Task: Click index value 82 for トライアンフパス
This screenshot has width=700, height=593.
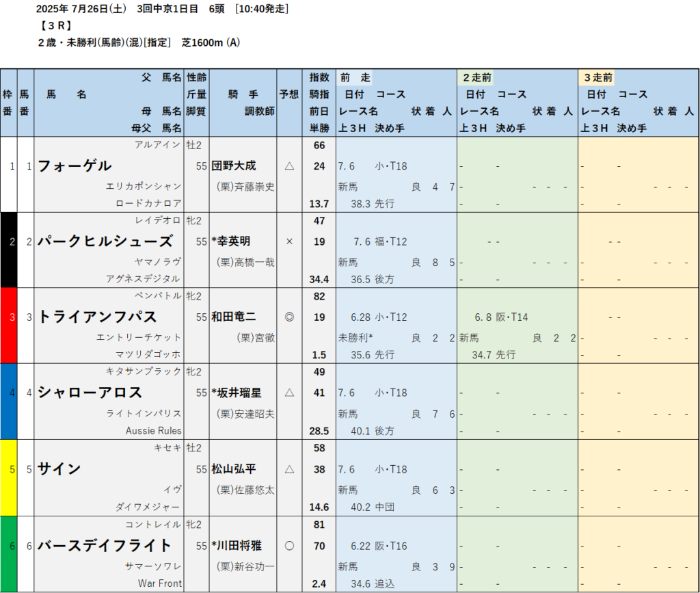Action: coord(319,297)
